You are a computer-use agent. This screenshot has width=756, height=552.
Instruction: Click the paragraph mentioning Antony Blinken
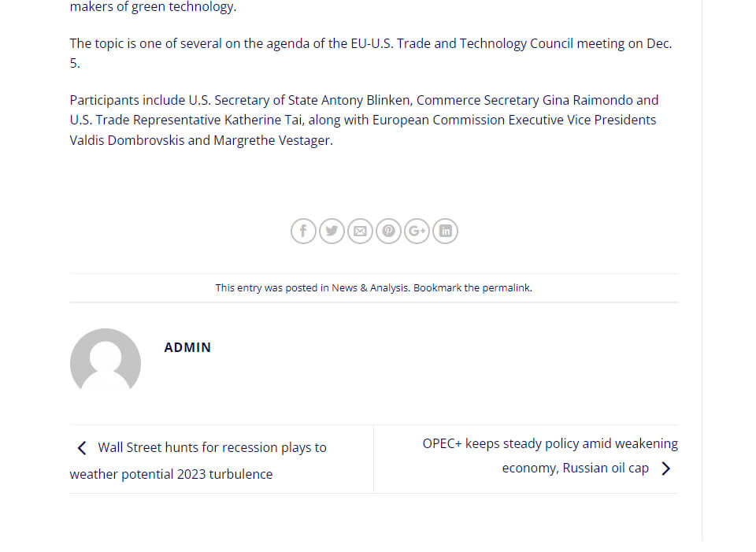tap(364, 120)
